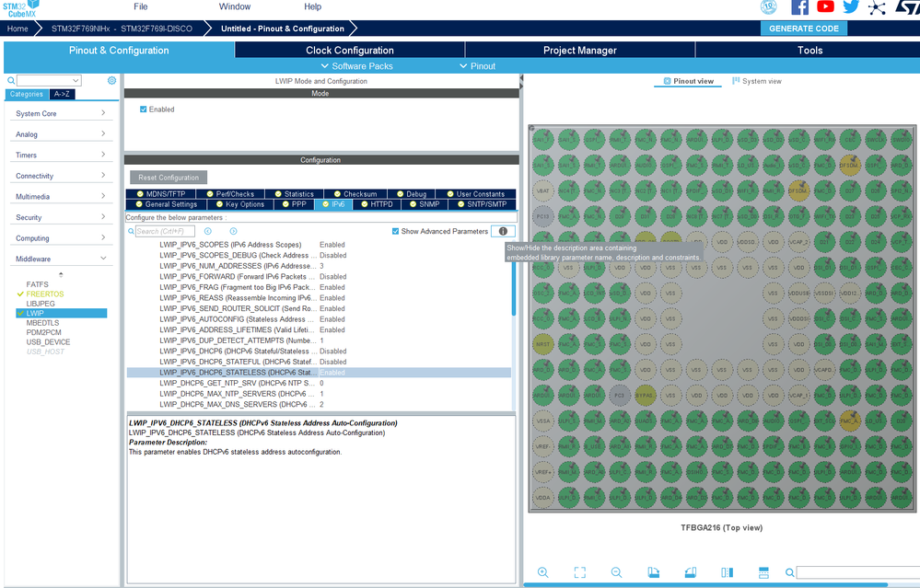Go to previous parameter search result
The width and height of the screenshot is (920, 588).
pyautogui.click(x=208, y=231)
